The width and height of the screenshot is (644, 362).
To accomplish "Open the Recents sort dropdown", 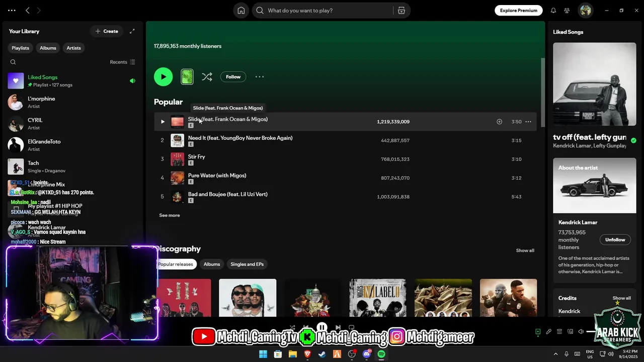I will coord(122,62).
